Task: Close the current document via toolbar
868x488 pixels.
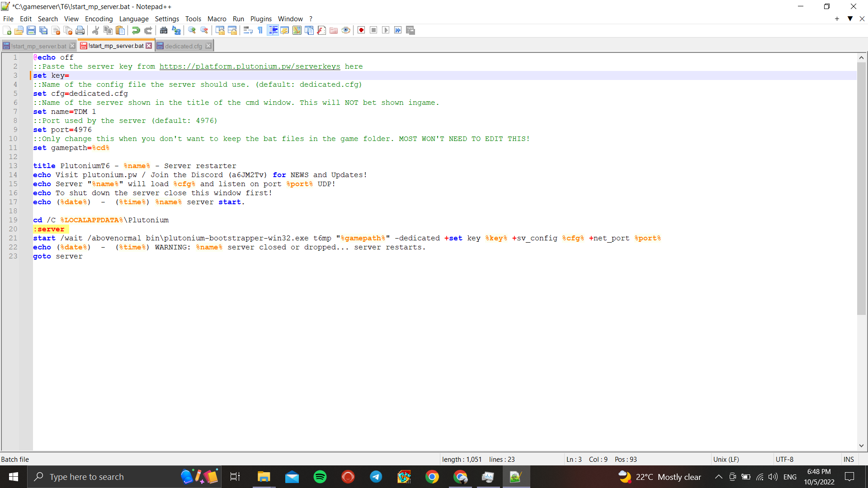Action: (56, 30)
